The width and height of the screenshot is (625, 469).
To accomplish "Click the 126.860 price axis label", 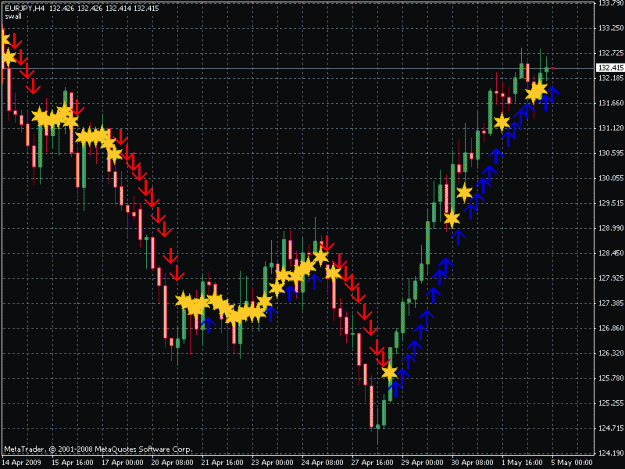I will 611,328.
